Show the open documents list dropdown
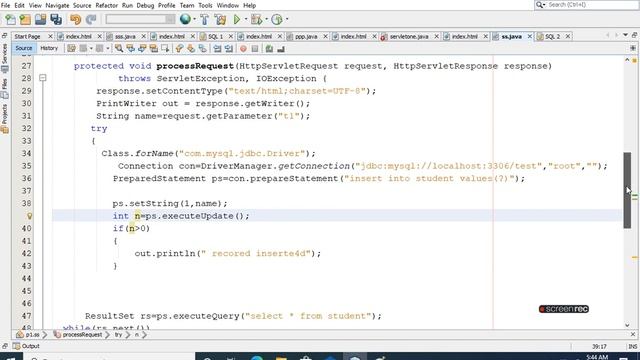The image size is (640, 360). click(x=625, y=36)
